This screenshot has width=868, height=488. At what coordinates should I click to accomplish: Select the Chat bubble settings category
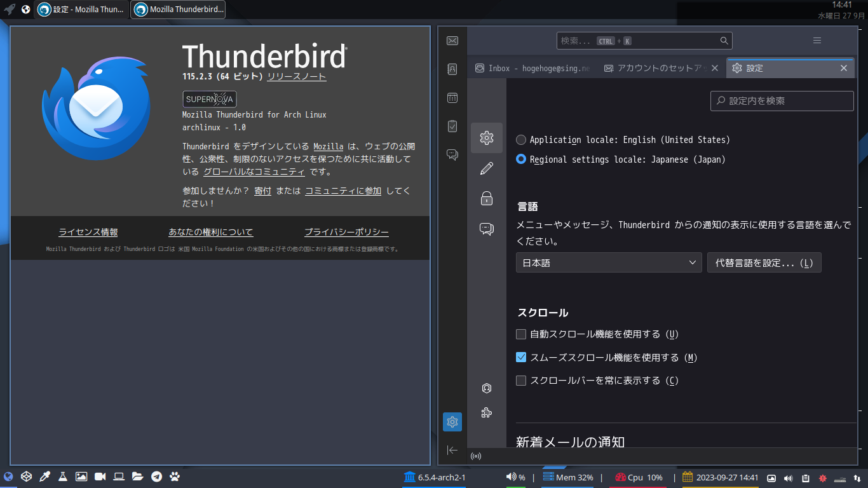click(x=487, y=229)
